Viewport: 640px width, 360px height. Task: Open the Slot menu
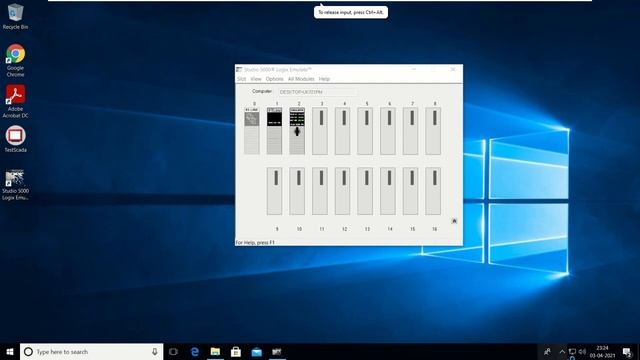point(242,79)
